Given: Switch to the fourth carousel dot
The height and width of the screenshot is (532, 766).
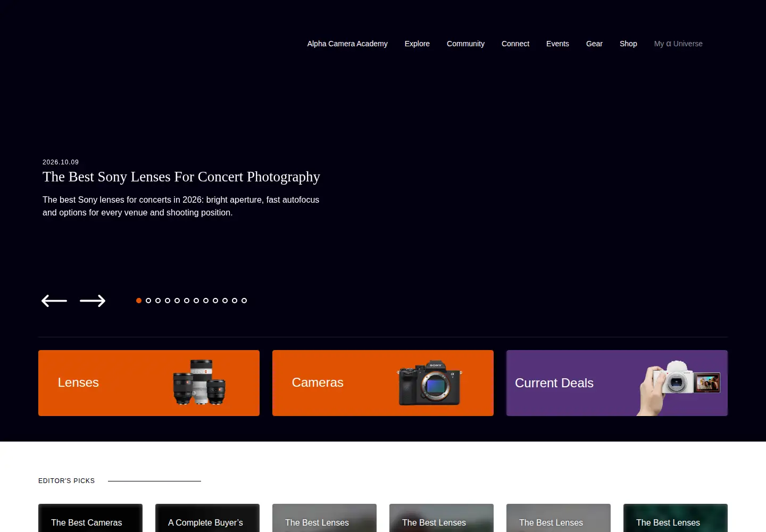Looking at the screenshot, I should point(168,301).
